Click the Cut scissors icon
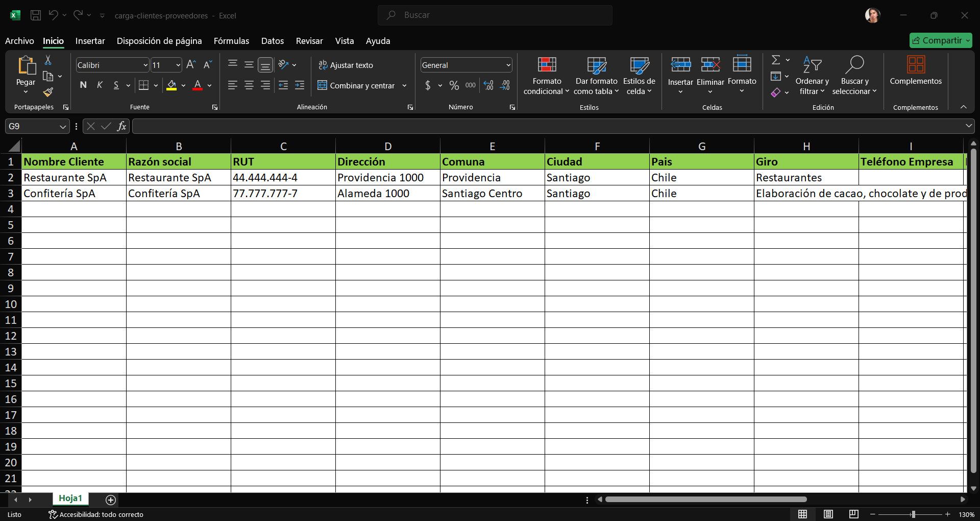Image resolution: width=980 pixels, height=521 pixels. coord(48,60)
